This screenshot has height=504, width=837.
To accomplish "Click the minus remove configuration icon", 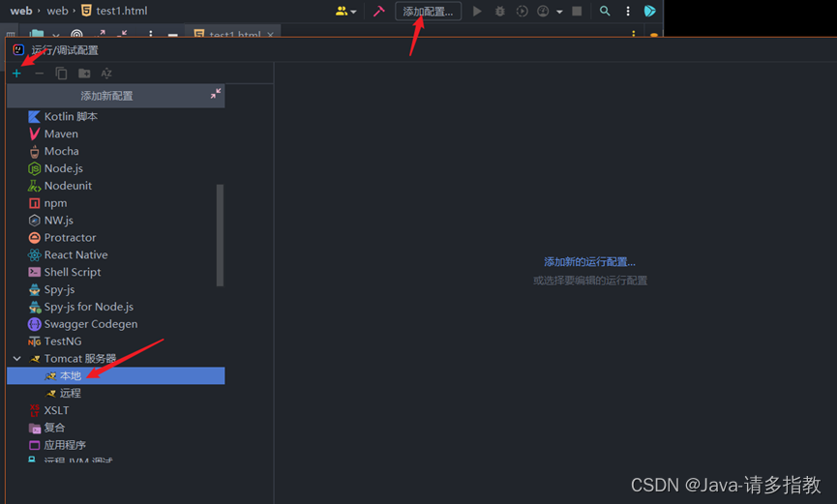I will [39, 74].
